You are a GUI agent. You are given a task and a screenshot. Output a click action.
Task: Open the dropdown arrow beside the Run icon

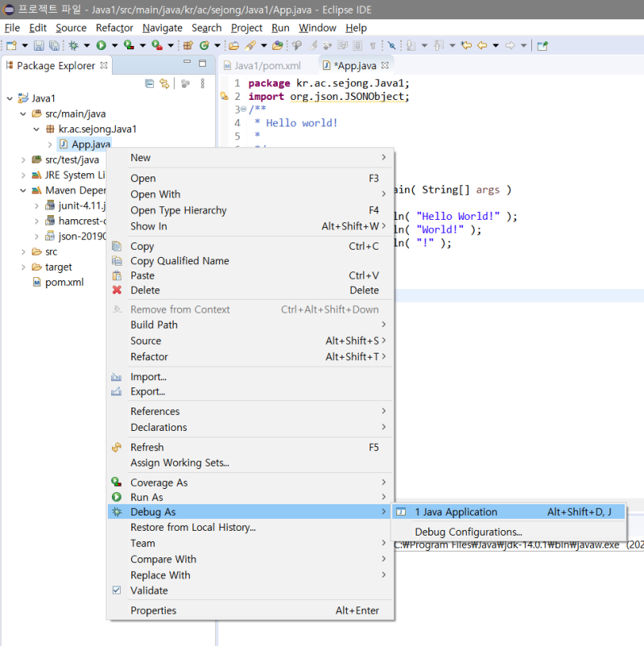tap(114, 46)
